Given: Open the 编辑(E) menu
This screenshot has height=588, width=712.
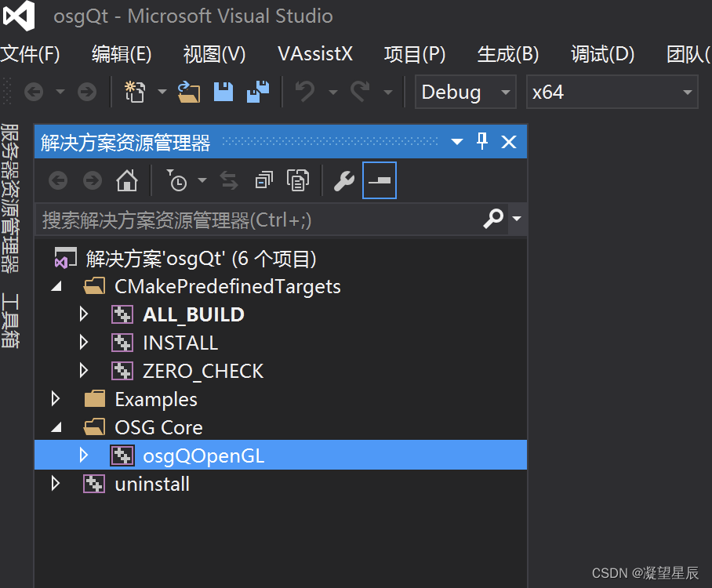Looking at the screenshot, I should 122,54.
